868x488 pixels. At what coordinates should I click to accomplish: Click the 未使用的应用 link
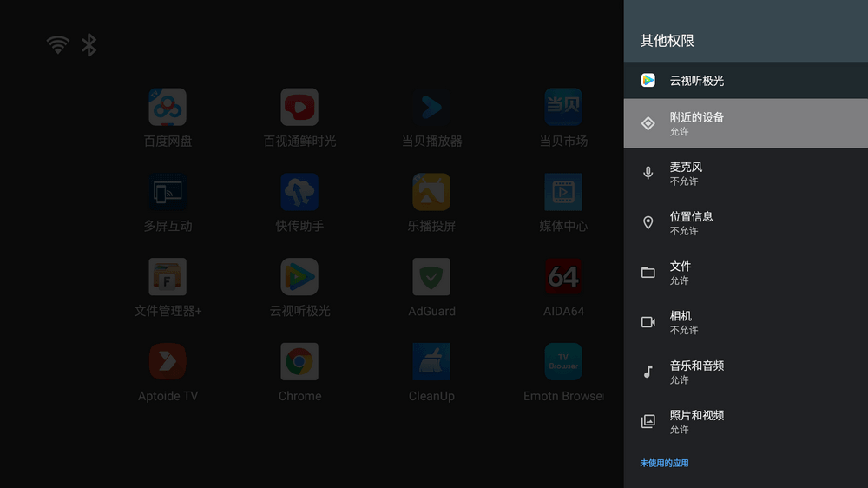pyautogui.click(x=664, y=463)
